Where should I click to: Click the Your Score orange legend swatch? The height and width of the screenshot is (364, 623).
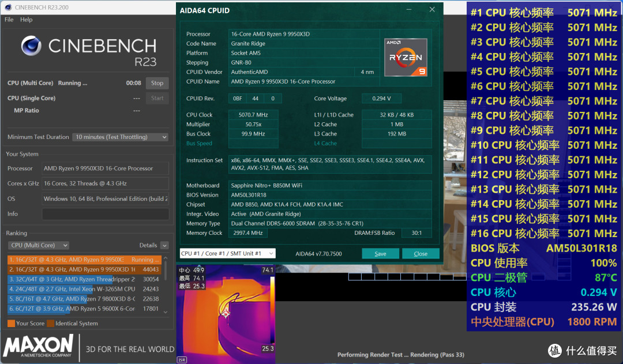click(11, 324)
